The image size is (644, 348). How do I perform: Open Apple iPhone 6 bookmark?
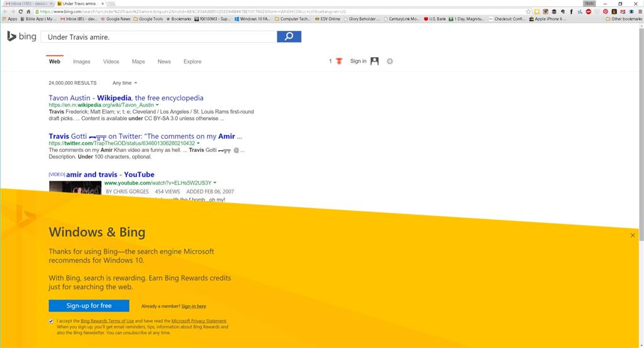pyautogui.click(x=548, y=19)
